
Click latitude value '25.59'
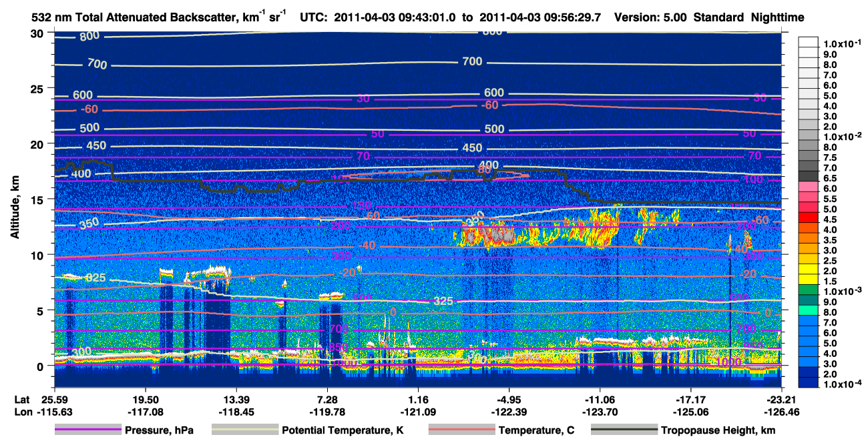click(x=54, y=399)
